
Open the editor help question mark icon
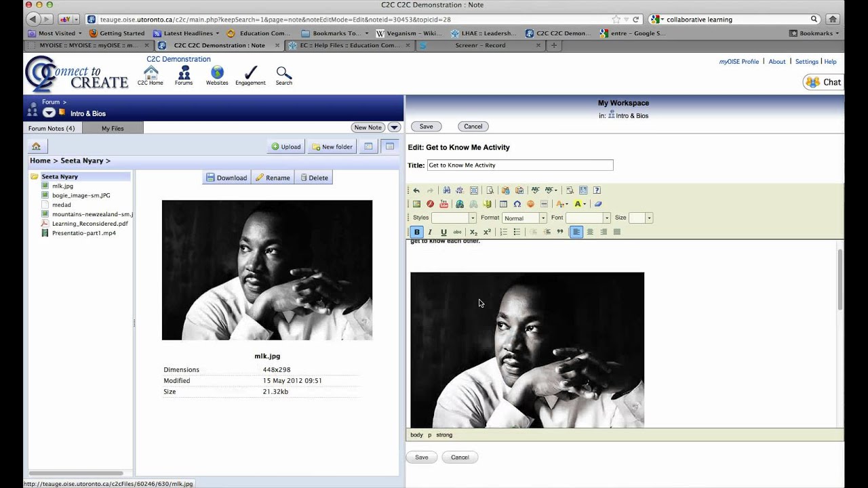pyautogui.click(x=597, y=190)
